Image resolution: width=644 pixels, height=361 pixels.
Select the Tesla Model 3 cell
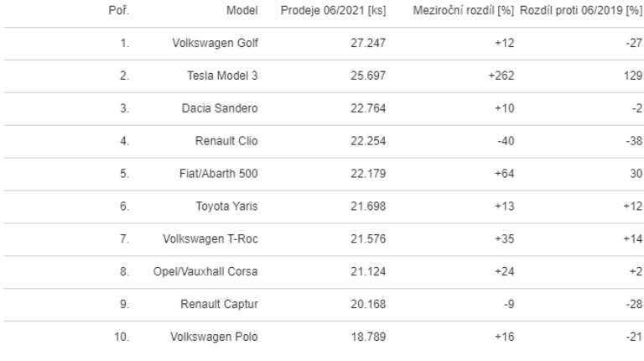222,76
